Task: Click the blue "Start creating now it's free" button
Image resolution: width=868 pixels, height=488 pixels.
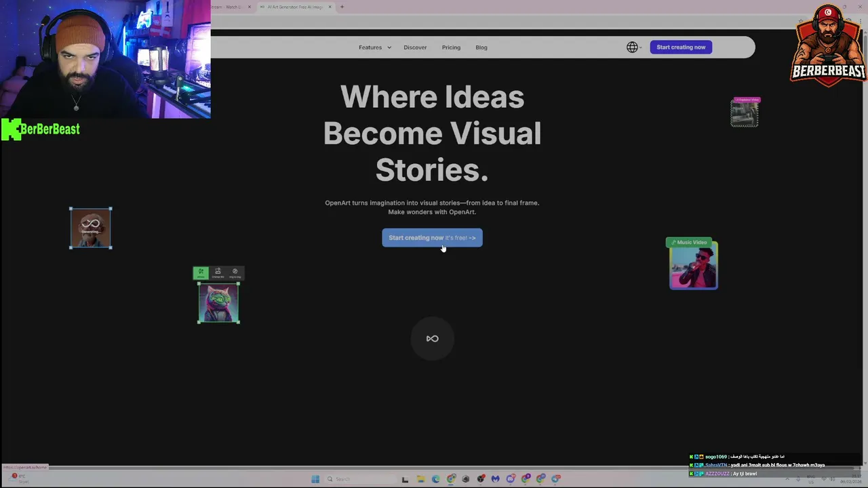Action: (x=432, y=238)
